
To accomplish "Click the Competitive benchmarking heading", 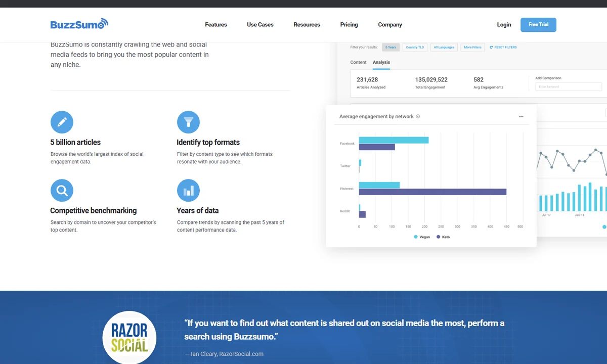I will [94, 211].
